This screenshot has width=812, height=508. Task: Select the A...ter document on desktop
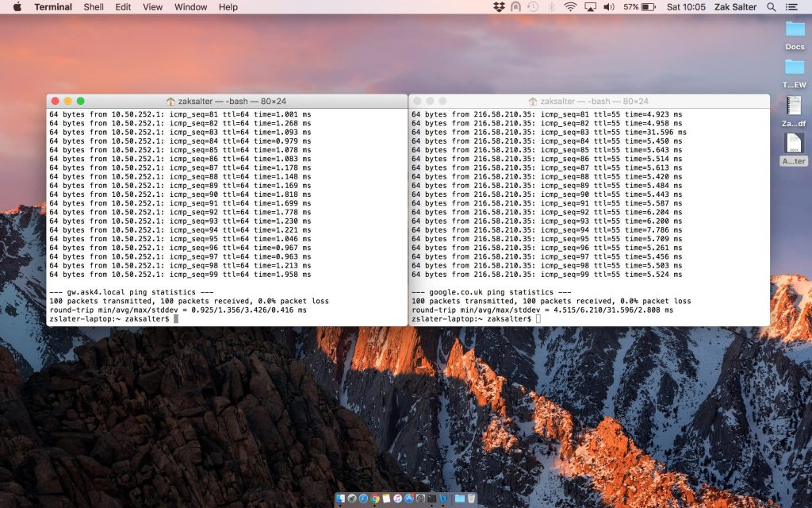(x=794, y=150)
